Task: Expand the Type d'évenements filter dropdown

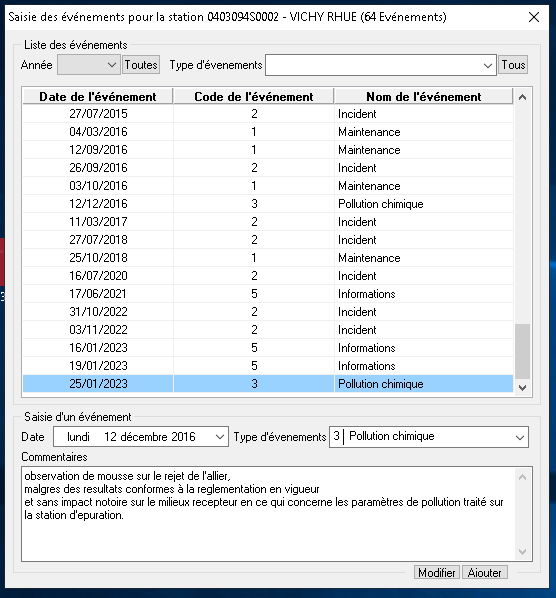Action: pyautogui.click(x=381, y=65)
